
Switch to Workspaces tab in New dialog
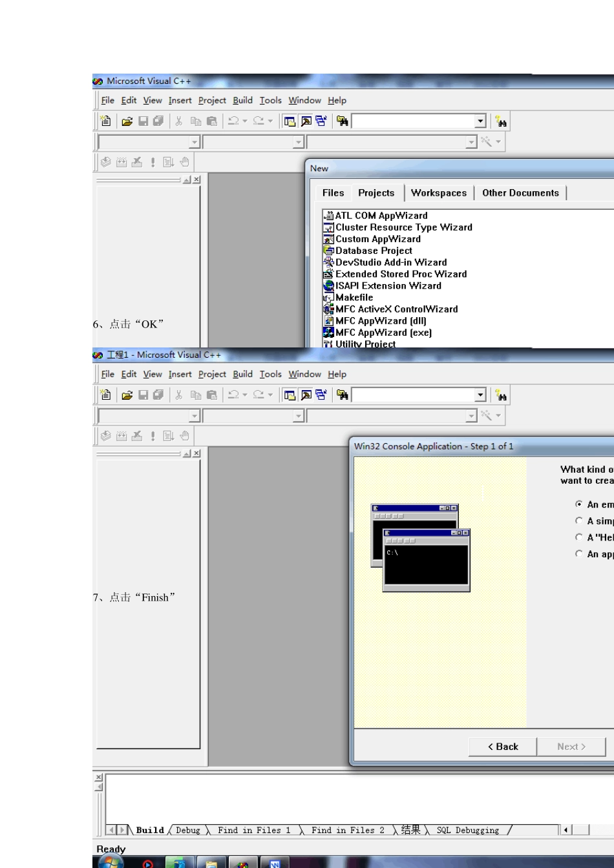tap(439, 192)
